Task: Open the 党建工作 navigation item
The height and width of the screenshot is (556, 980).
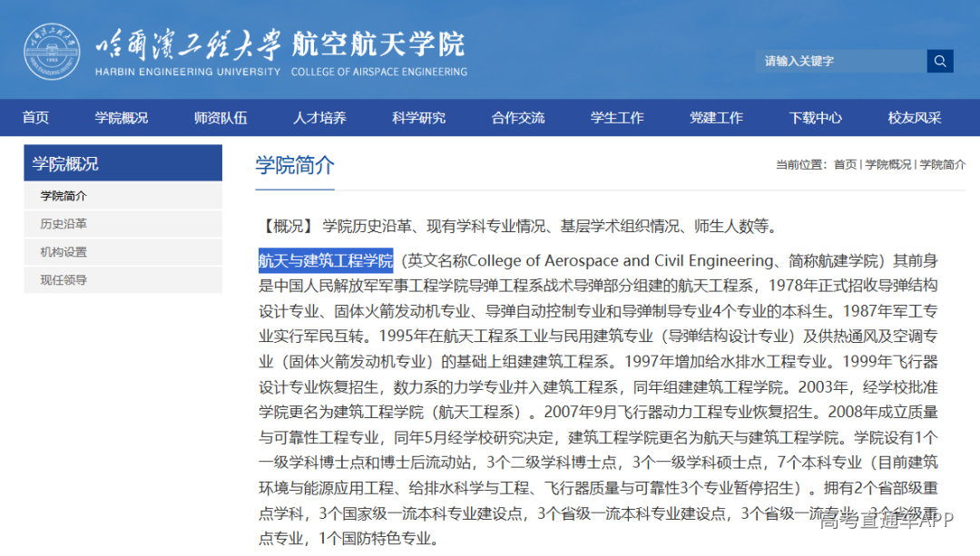Action: click(x=716, y=117)
